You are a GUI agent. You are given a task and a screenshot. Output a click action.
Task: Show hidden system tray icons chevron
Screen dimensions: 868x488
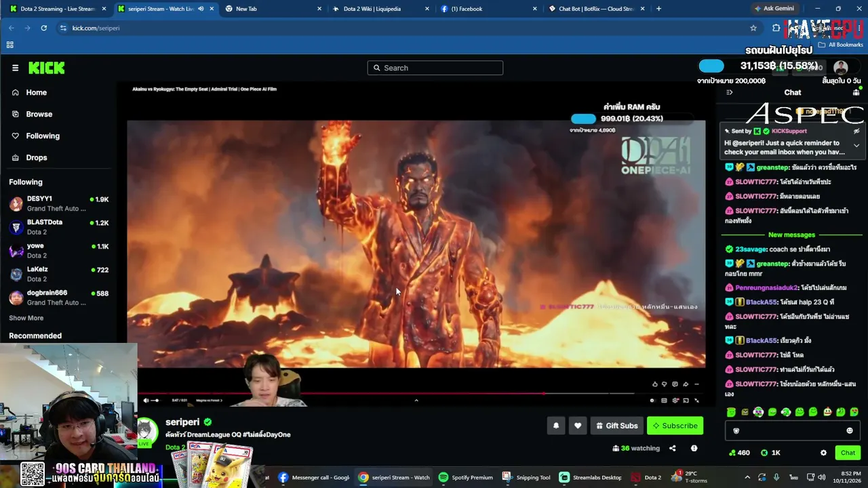747,477
